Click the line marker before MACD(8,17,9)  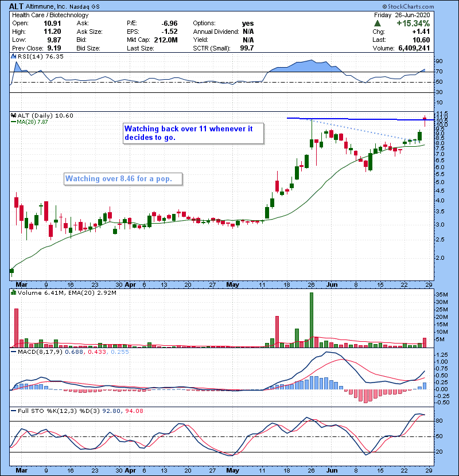[14, 352]
